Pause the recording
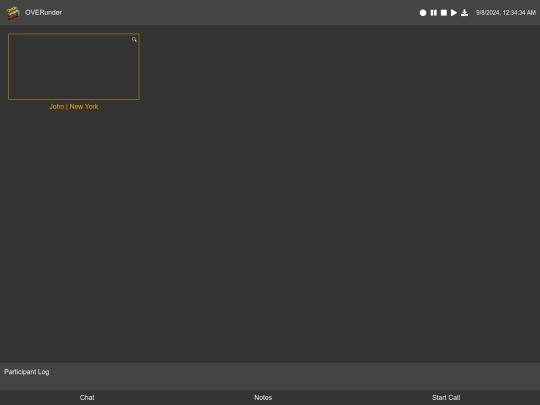 tap(434, 13)
